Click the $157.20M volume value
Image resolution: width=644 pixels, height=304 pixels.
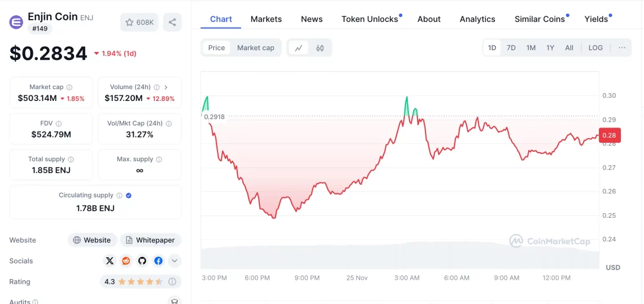[x=124, y=99]
